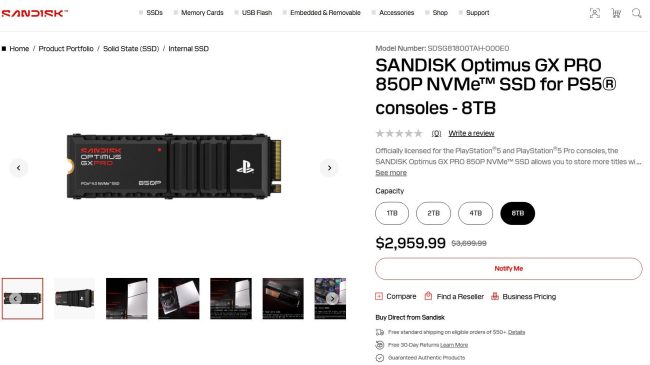
Task: Go to homepage via SANDISK logo
Action: tap(34, 13)
